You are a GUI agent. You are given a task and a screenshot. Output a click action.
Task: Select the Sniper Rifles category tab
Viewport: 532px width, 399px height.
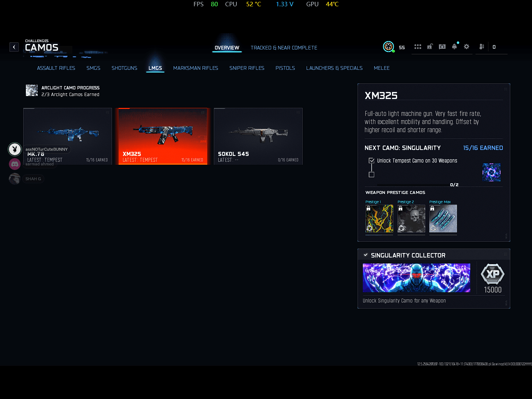(247, 68)
